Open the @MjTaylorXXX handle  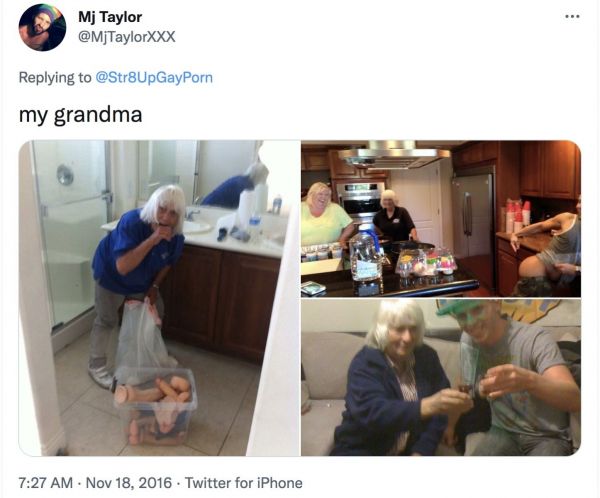pyautogui.click(x=127, y=37)
